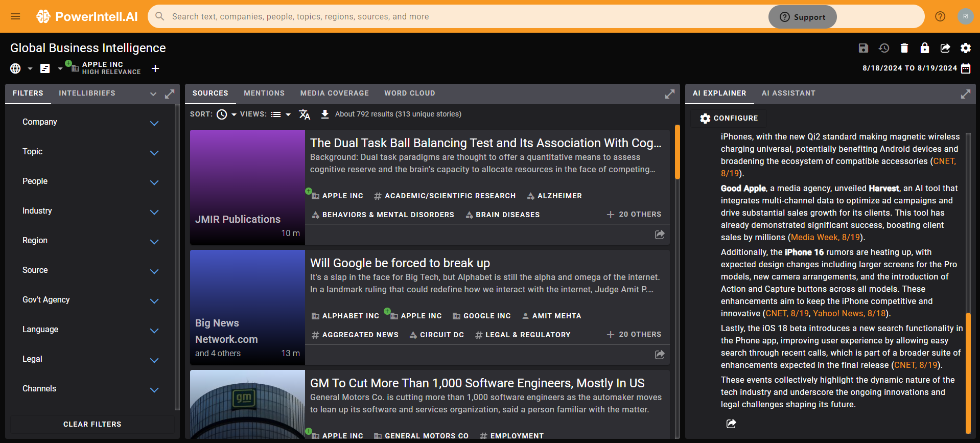Viewport: 980px width, 443px height.
Task: Open the globe selector dropdown arrow
Action: 30,68
